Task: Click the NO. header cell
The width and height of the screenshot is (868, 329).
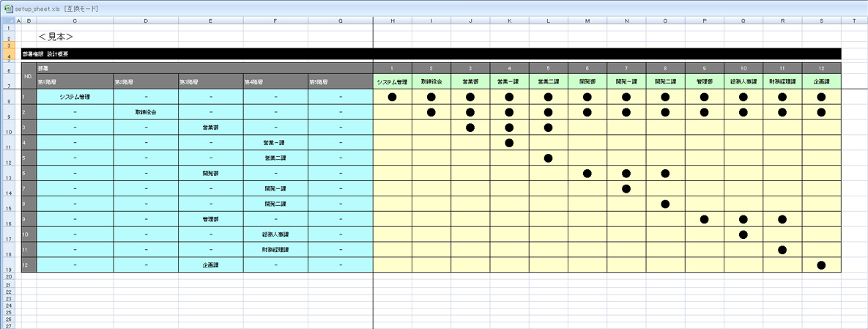Action: pos(29,75)
